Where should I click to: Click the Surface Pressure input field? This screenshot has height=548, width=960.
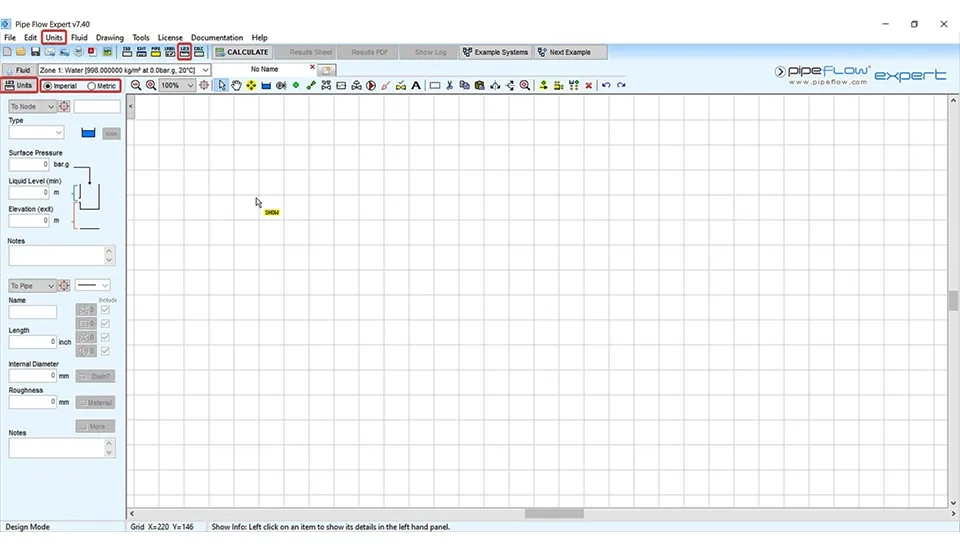point(30,164)
